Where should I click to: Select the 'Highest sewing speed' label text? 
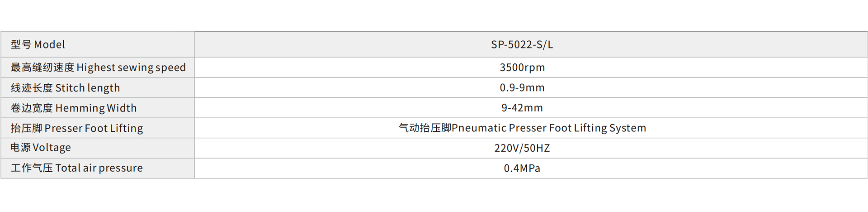tap(131, 67)
